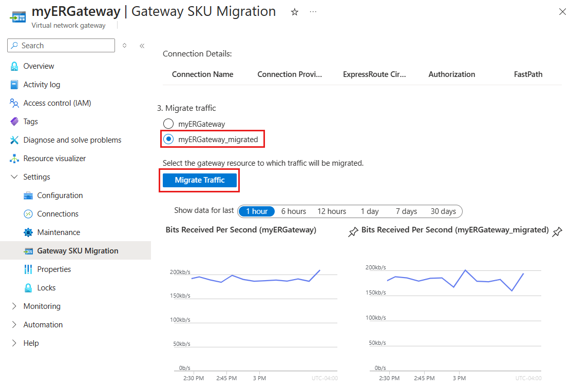This screenshot has height=392, width=571.
Task: Switch the time range to 30 days
Action: tap(443, 211)
